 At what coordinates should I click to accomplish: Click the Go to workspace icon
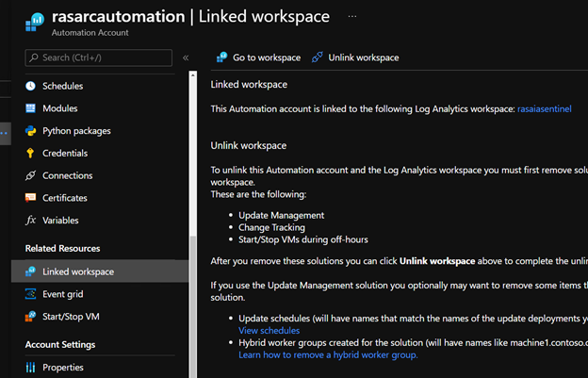222,58
